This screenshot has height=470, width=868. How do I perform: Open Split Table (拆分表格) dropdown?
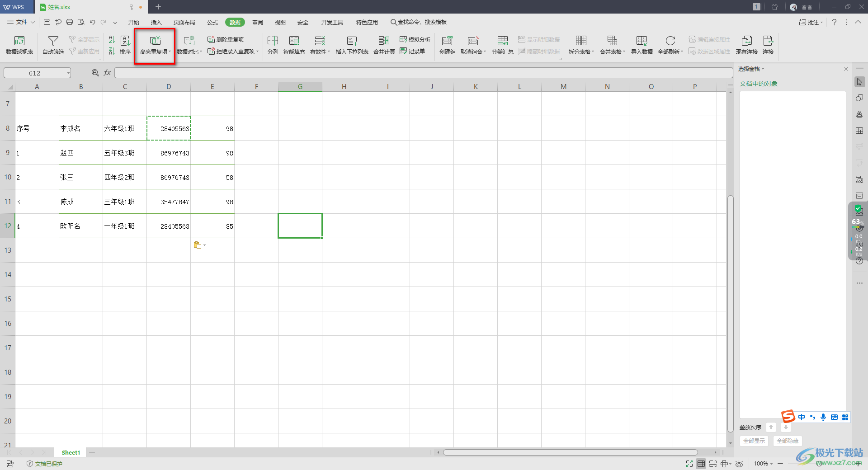click(581, 45)
